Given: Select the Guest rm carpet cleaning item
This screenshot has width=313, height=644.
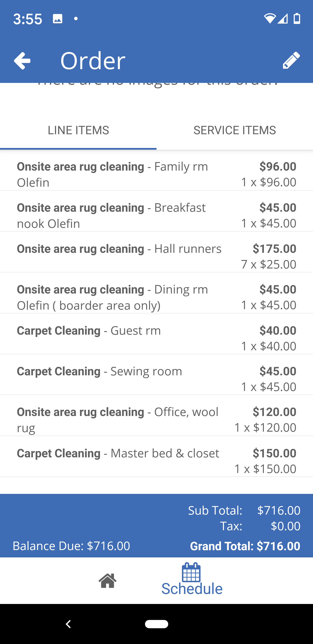Looking at the screenshot, I should [x=156, y=338].
